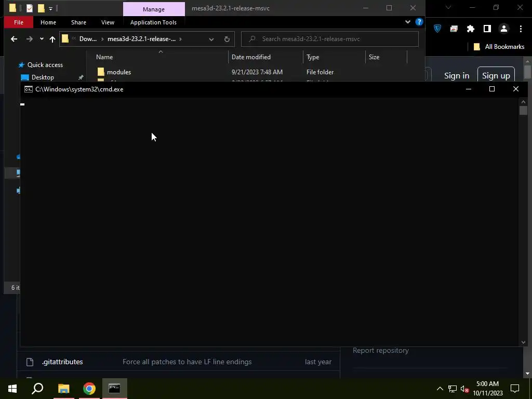This screenshot has width=532, height=399.
Task: Select the Manage contextual tab
Action: pyautogui.click(x=154, y=9)
